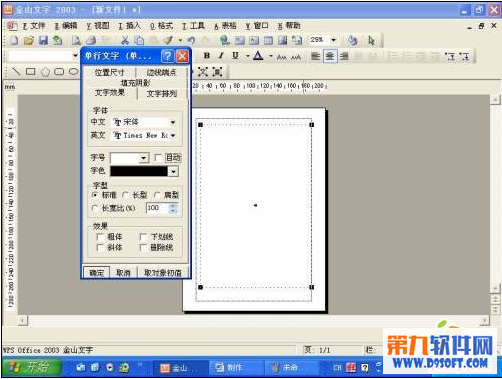
Task: Switch to the 边线端点 tab
Action: point(161,72)
